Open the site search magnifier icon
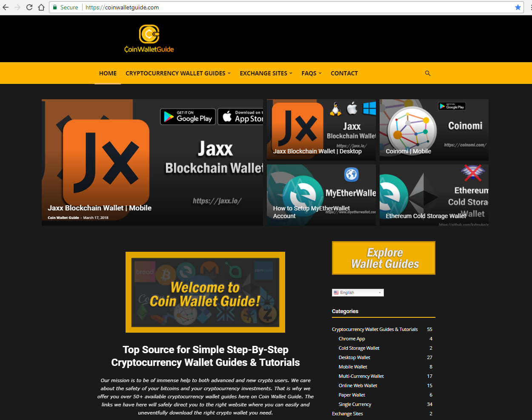 pyautogui.click(x=428, y=73)
